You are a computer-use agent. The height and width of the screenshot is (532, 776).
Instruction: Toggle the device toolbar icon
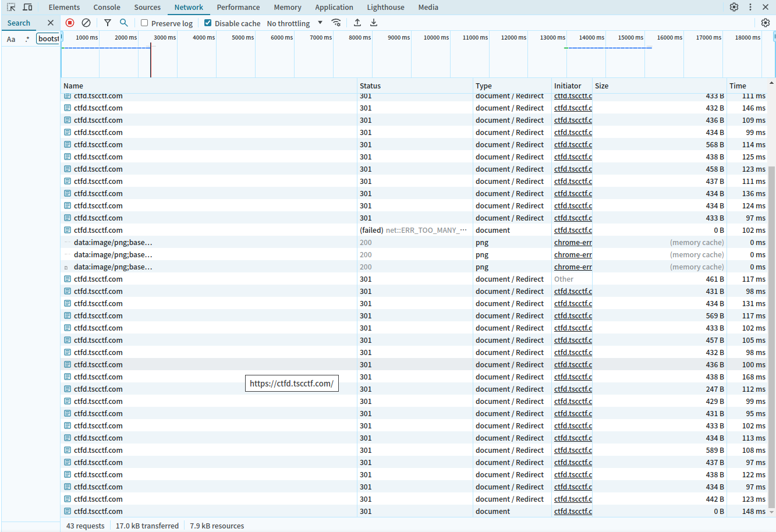point(27,8)
